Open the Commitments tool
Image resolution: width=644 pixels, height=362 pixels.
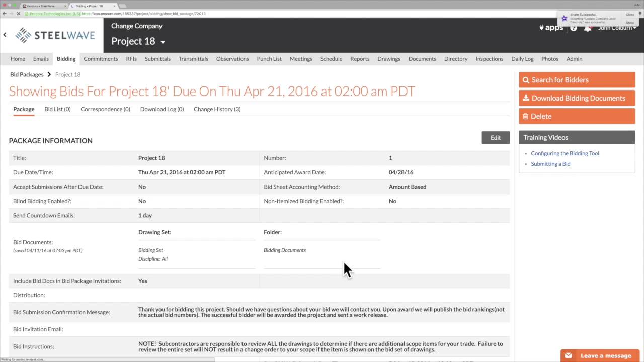click(101, 59)
